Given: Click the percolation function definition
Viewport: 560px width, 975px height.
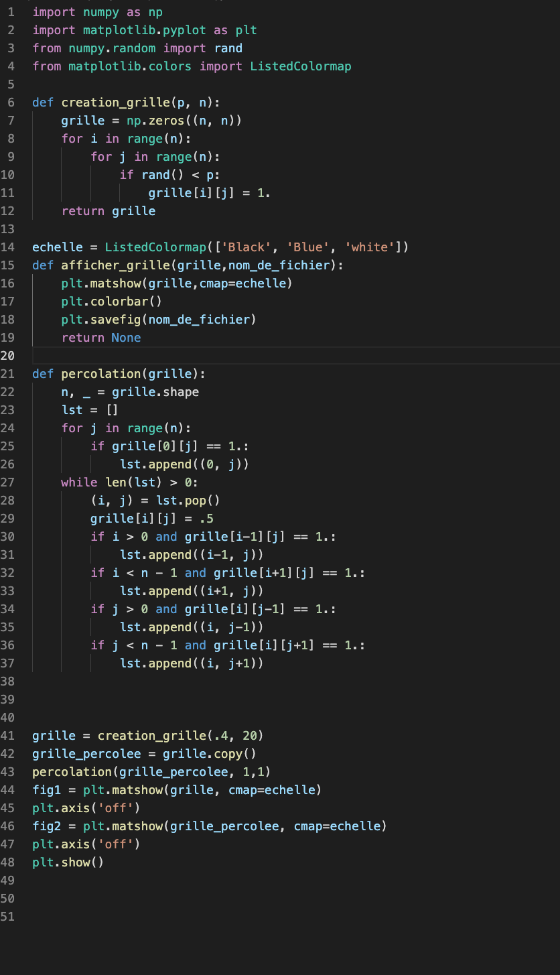Looking at the screenshot, I should (100, 373).
